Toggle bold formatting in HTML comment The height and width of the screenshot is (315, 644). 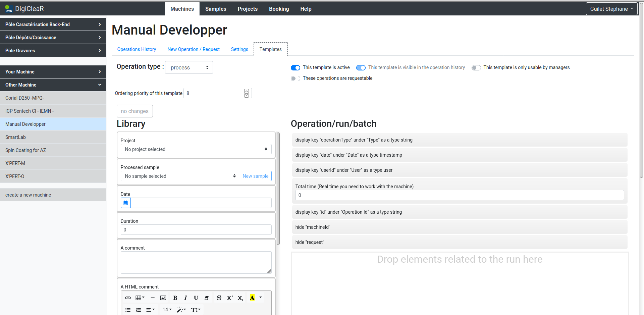click(175, 298)
